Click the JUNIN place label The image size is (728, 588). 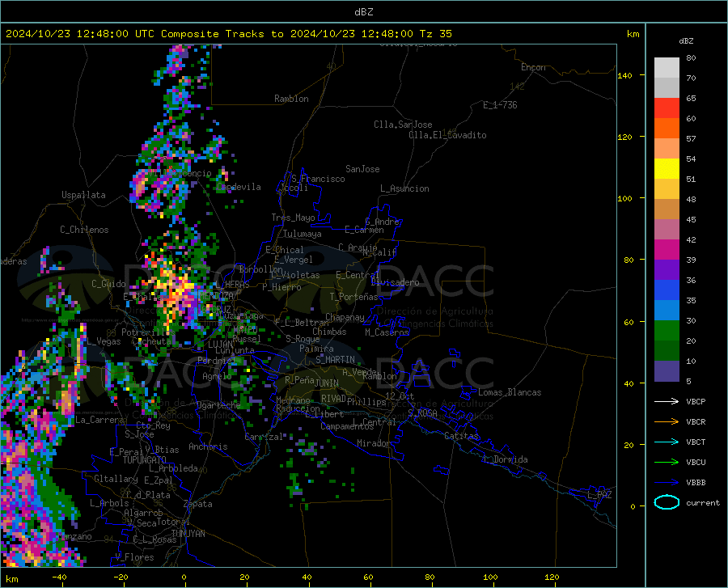pos(327,383)
